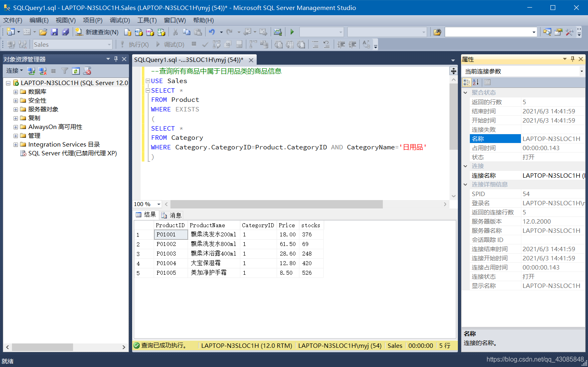Click the 新建查询(N) button
The height and width of the screenshot is (367, 588).
(97, 32)
